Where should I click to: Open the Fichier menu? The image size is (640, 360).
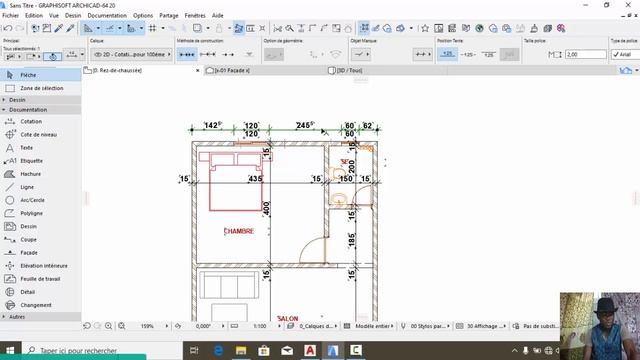click(x=11, y=16)
